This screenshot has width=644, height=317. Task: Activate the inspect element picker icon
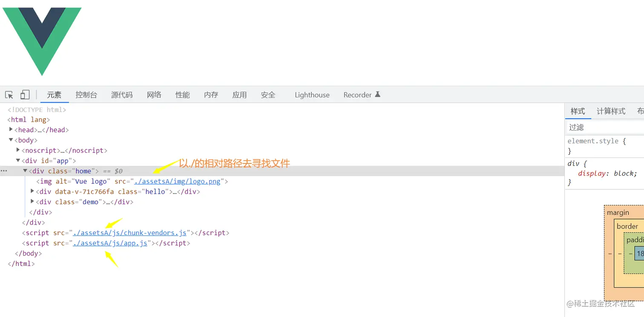(x=9, y=95)
